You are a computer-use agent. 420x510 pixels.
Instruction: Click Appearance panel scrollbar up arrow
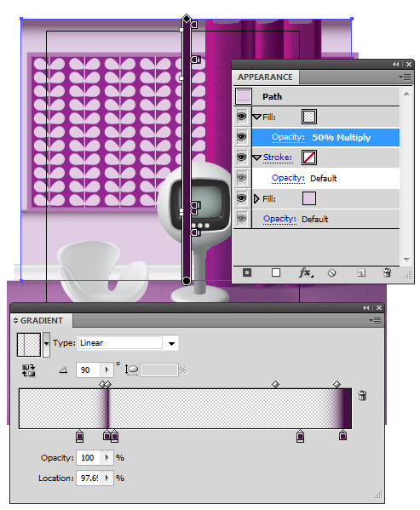[406, 94]
